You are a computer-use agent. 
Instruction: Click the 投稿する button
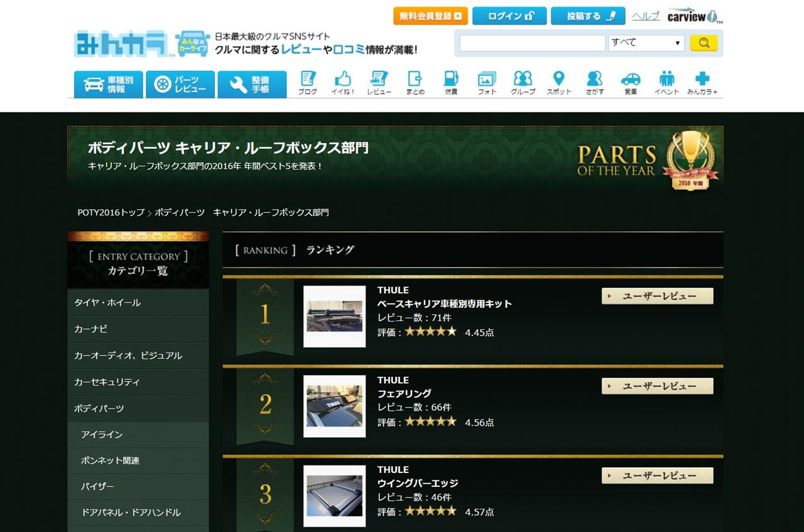point(588,16)
